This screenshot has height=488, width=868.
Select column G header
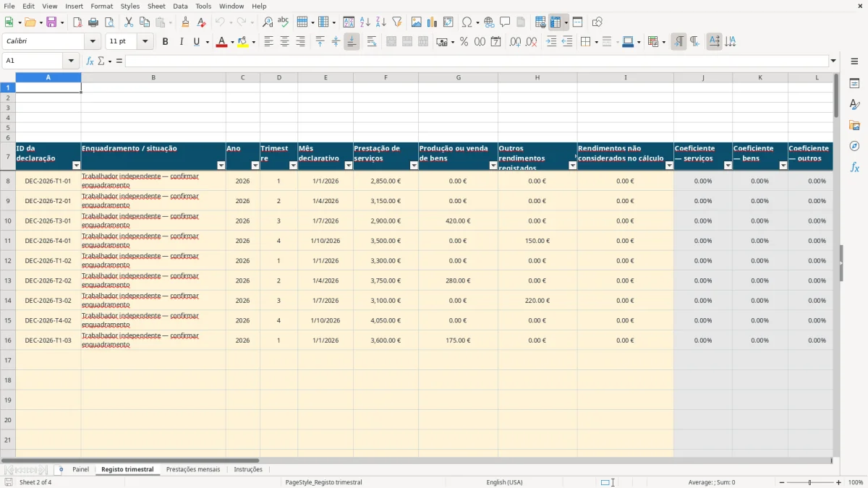click(458, 77)
